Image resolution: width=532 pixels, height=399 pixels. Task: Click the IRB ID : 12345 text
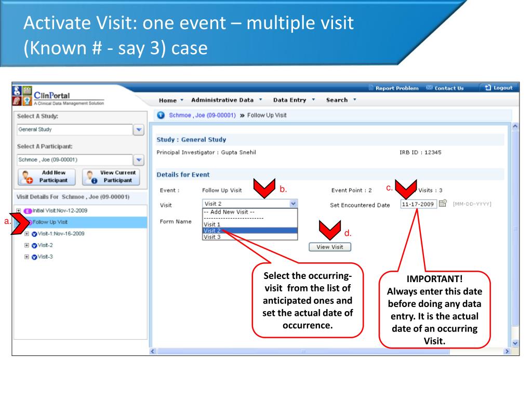[x=420, y=153]
